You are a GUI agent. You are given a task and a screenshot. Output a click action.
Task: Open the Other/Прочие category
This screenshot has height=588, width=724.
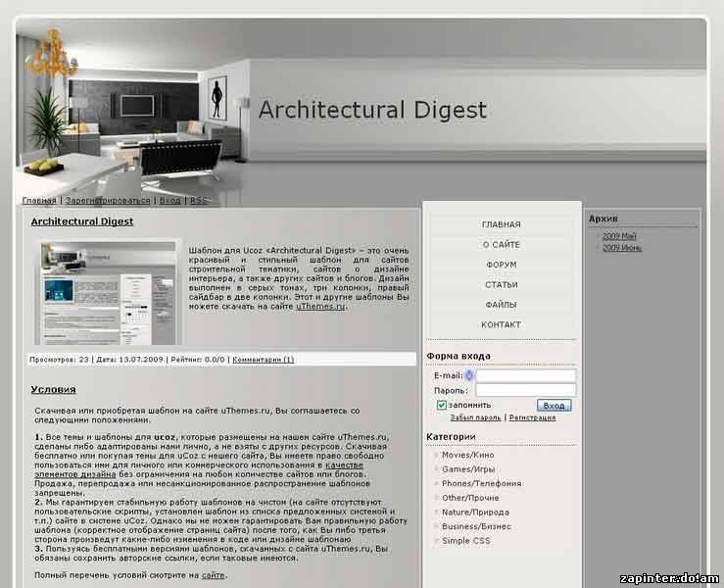tap(470, 498)
